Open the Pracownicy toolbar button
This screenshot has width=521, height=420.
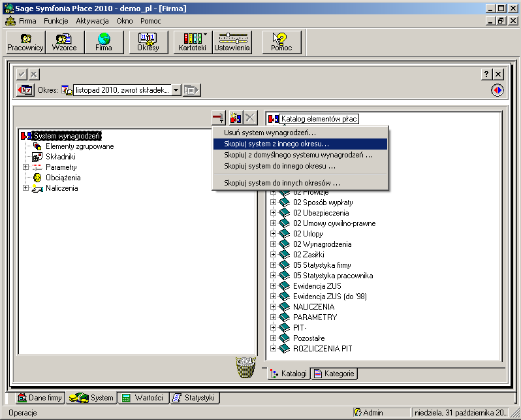[x=25, y=42]
